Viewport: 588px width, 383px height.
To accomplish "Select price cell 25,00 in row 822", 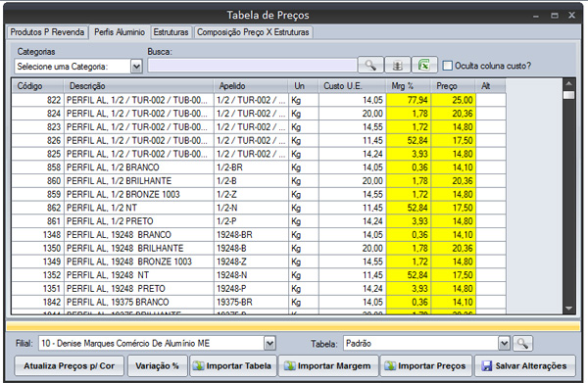I will click(454, 100).
